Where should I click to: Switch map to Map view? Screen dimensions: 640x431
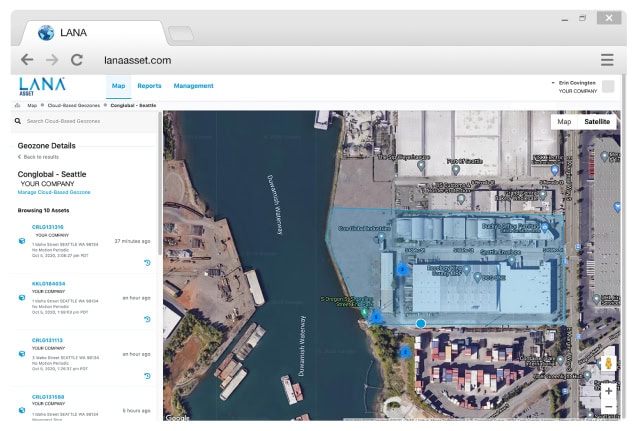(564, 122)
